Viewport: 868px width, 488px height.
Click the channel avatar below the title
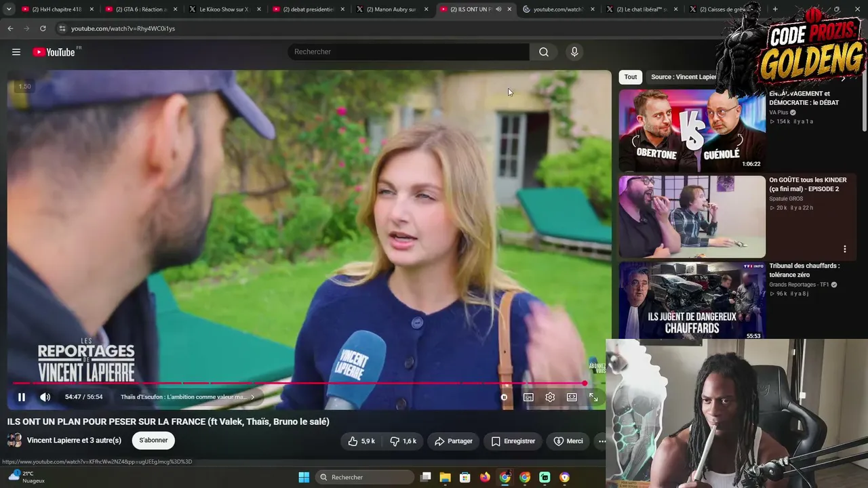[14, 441]
